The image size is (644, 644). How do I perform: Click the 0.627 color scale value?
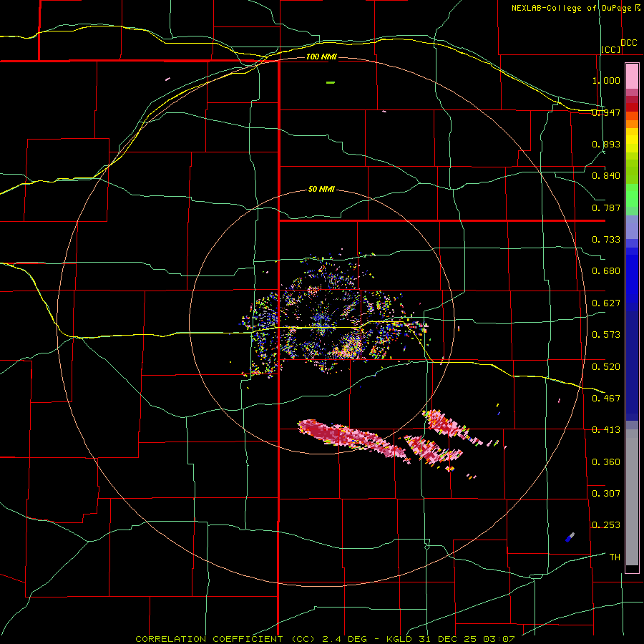coord(606,303)
